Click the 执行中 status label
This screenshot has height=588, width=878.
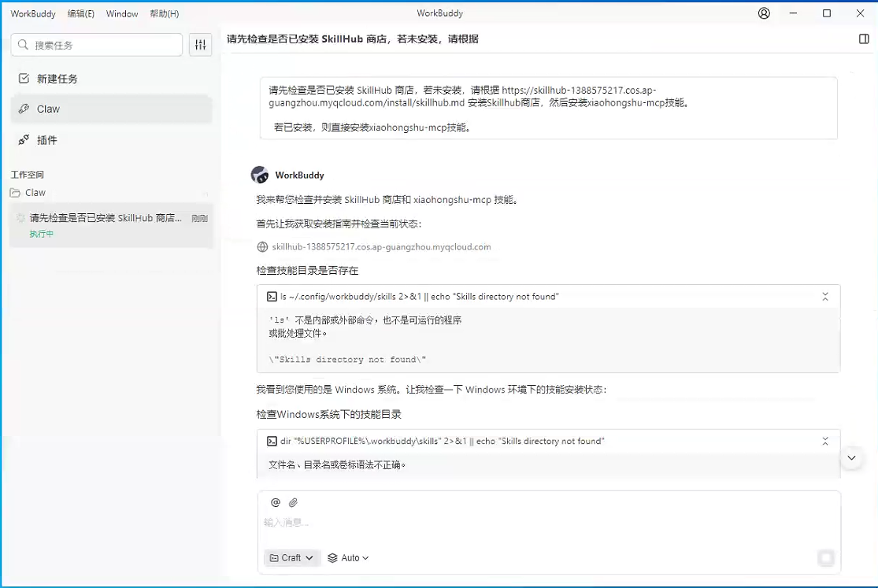[x=42, y=234]
